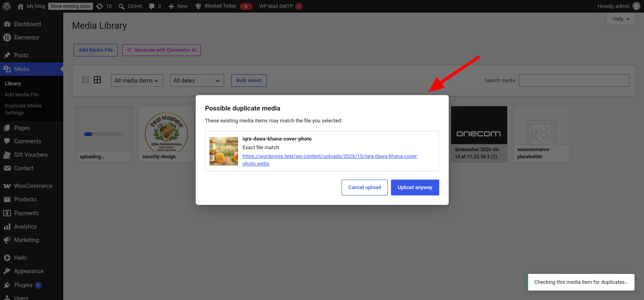This screenshot has width=644, height=300.
Task: Open WooCommerce menu item
Action: (x=32, y=186)
